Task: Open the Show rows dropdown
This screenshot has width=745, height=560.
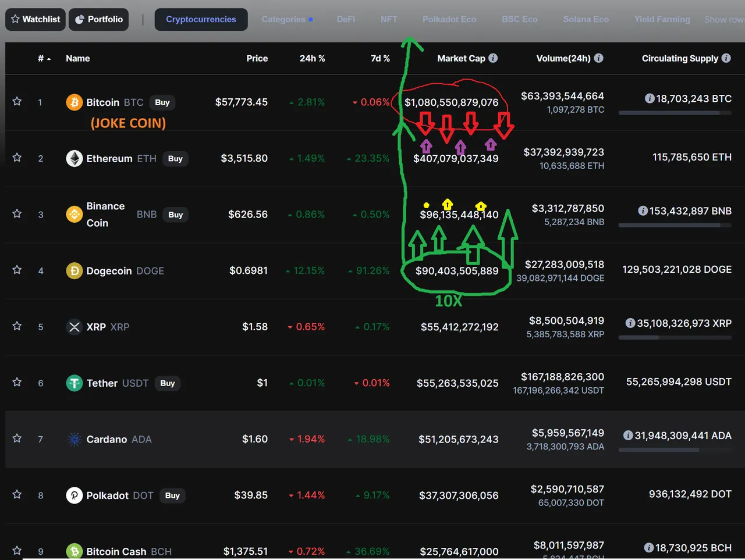Action: click(724, 20)
